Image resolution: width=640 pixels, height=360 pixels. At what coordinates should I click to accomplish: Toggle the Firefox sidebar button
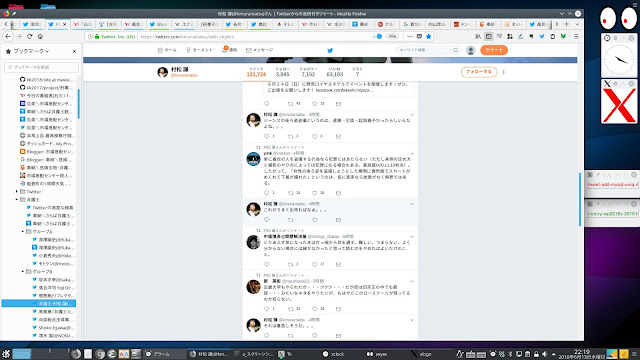point(489,36)
